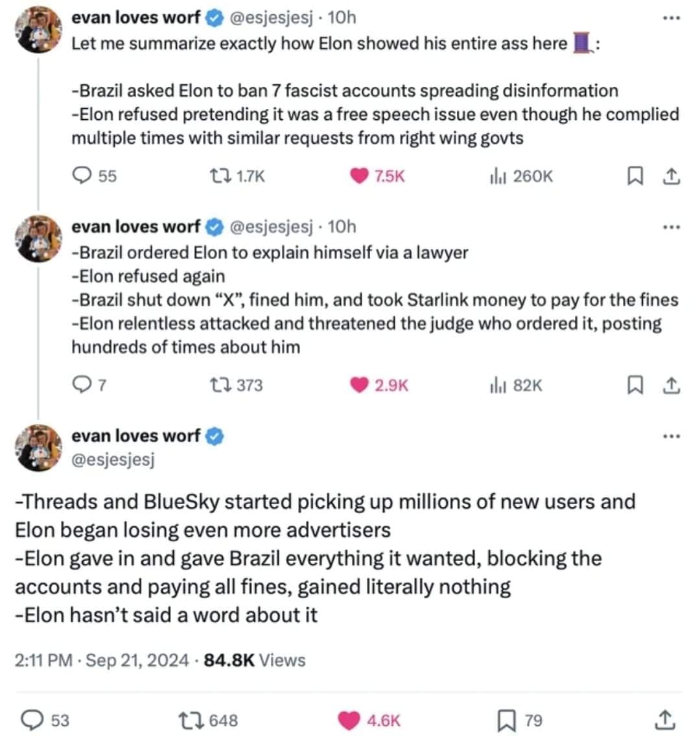Retweet the second tweet with 373 reposts
This screenshot has width=700, height=742.
tap(217, 386)
